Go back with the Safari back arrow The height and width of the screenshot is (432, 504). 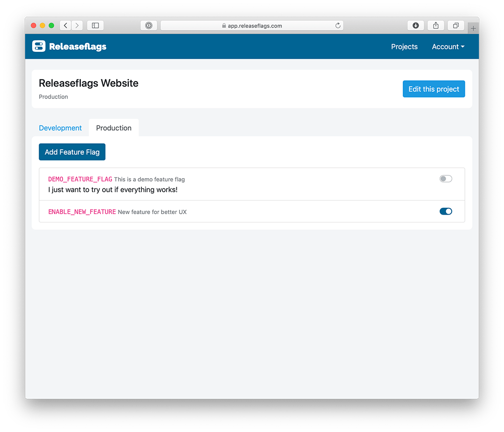pyautogui.click(x=66, y=25)
